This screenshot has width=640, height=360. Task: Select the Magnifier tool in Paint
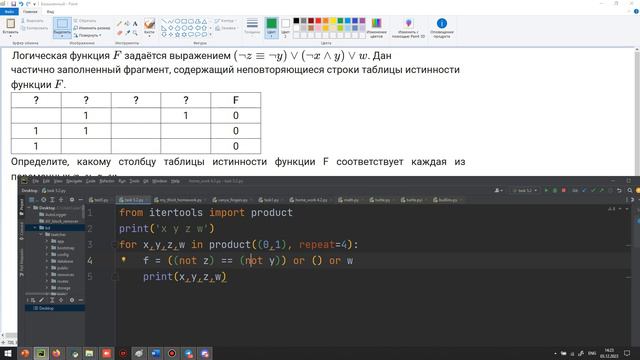135,32
